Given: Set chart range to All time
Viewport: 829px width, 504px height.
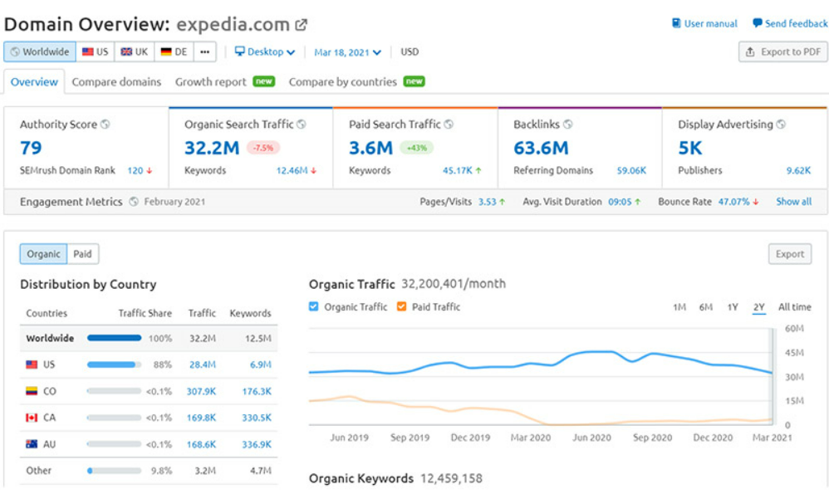Looking at the screenshot, I should 794,307.
